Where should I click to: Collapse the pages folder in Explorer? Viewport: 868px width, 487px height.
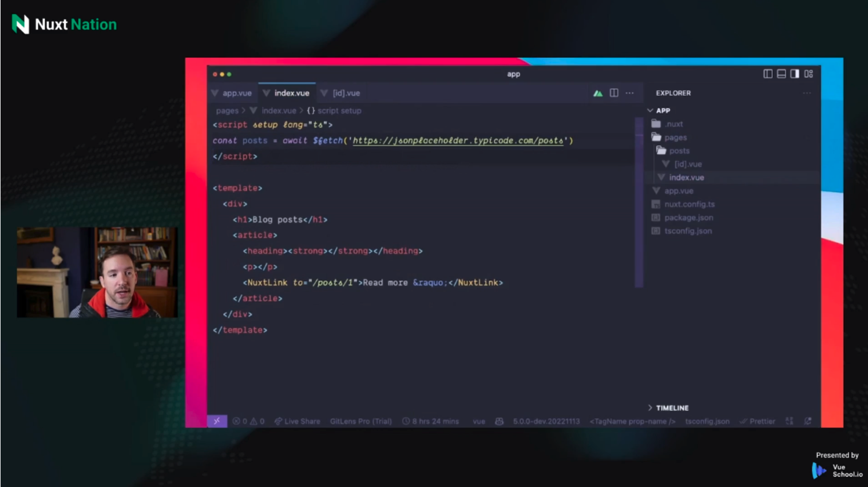click(x=675, y=138)
